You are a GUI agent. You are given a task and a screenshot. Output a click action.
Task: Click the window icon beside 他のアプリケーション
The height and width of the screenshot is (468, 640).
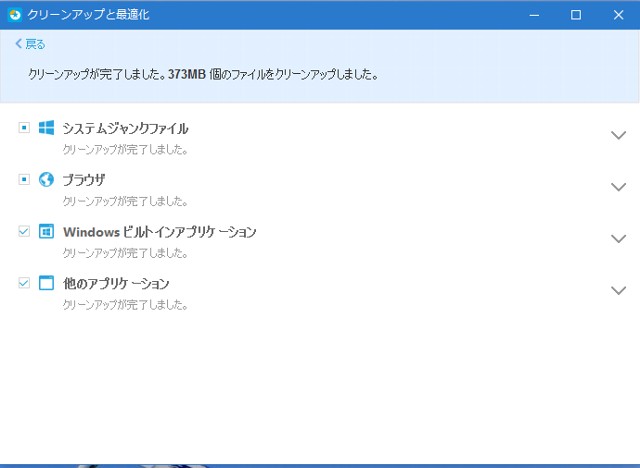click(x=46, y=283)
